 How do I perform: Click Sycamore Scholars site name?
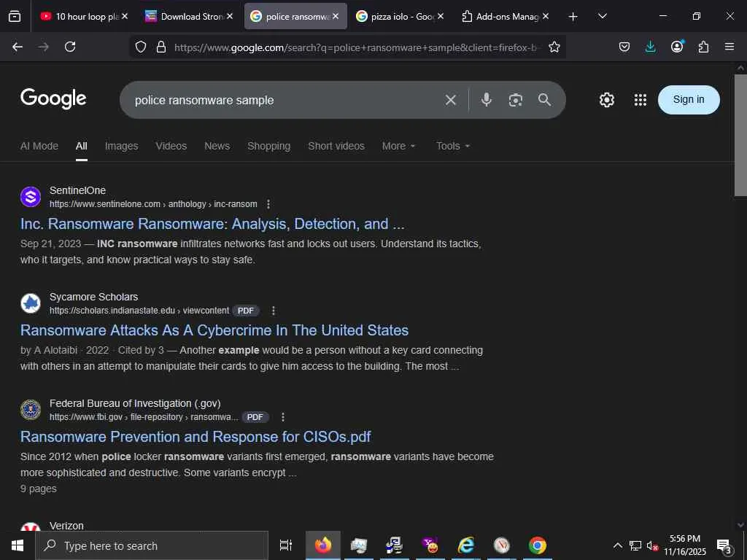tap(94, 297)
